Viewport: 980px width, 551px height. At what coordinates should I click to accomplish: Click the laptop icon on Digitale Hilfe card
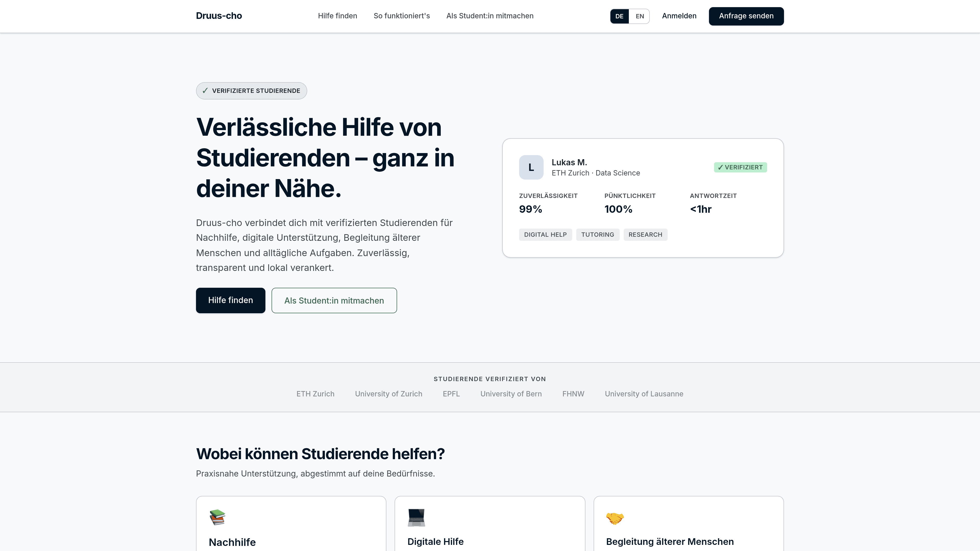[416, 518]
